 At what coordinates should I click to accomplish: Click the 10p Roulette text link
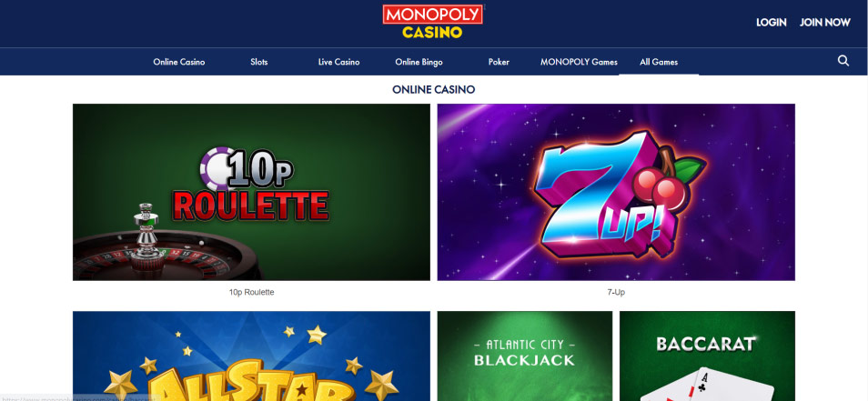tap(251, 292)
